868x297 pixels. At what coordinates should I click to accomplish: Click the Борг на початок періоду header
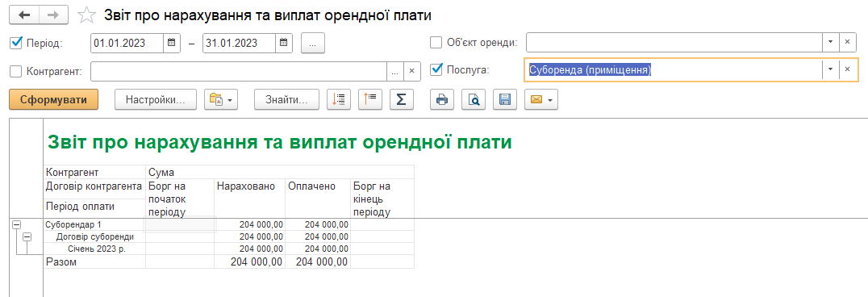point(179,198)
